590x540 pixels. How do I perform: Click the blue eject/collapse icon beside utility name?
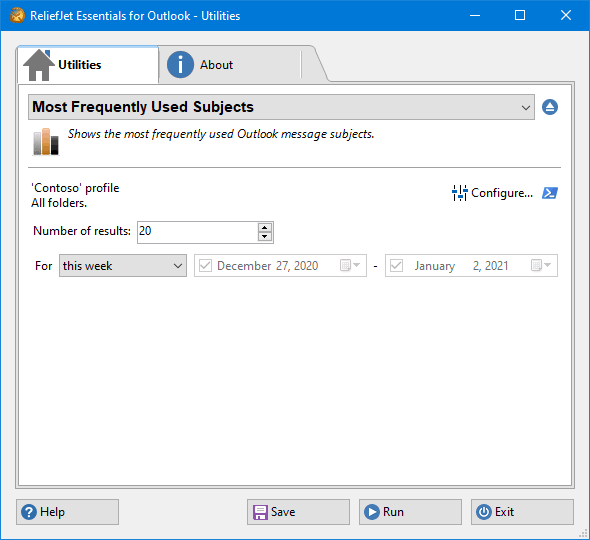pos(550,107)
